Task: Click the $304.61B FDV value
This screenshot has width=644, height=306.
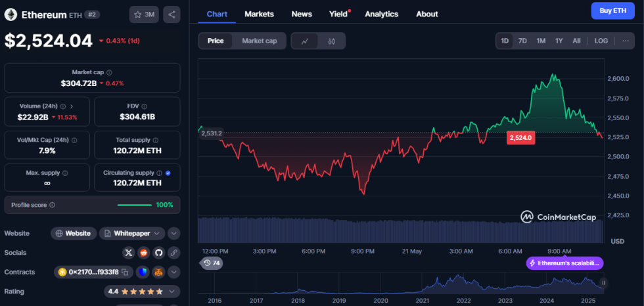Action: coord(137,117)
